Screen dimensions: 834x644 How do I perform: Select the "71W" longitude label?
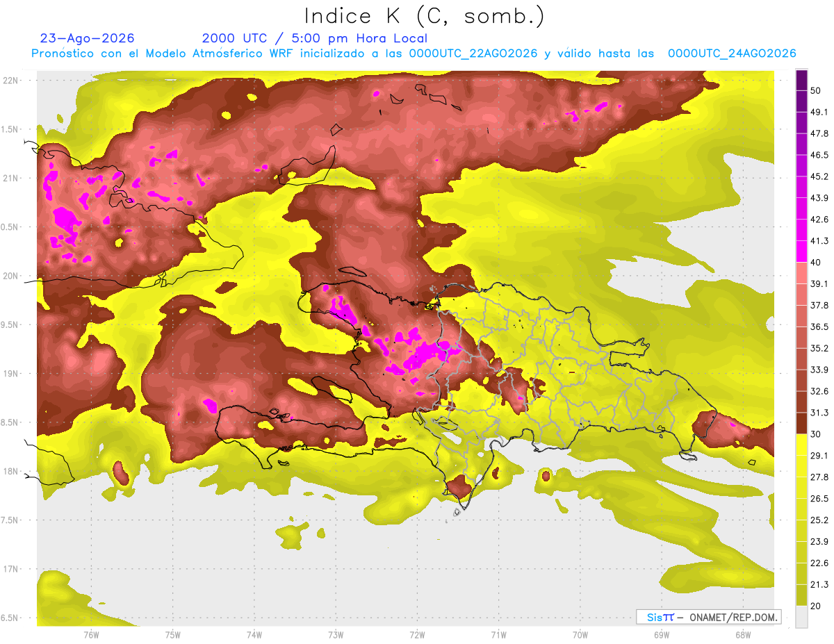[498, 634]
